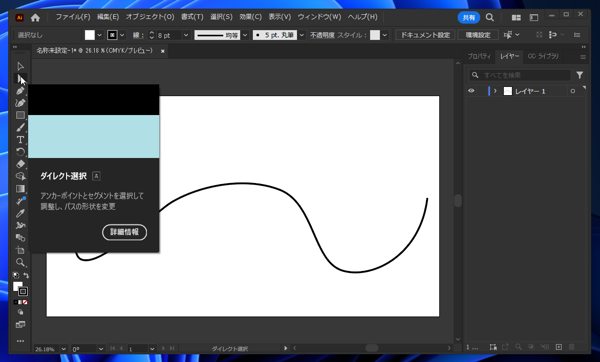Select the Rectangle tool
The image size is (600, 362).
click(x=20, y=115)
